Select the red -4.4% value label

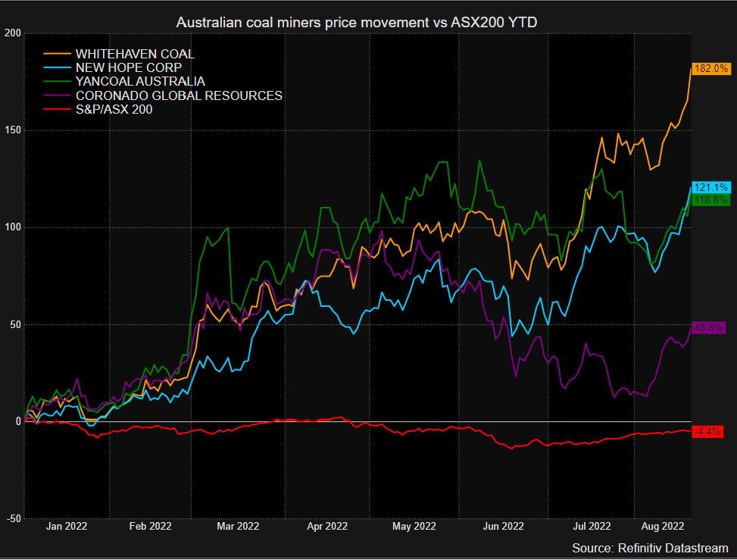point(710,431)
